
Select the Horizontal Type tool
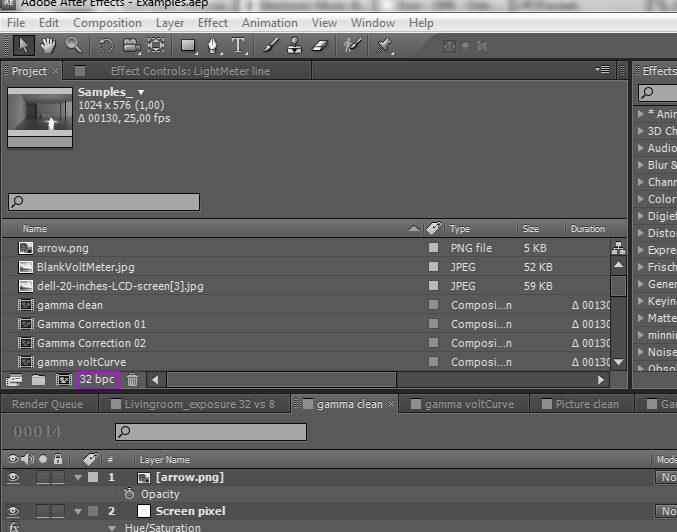[x=239, y=45]
